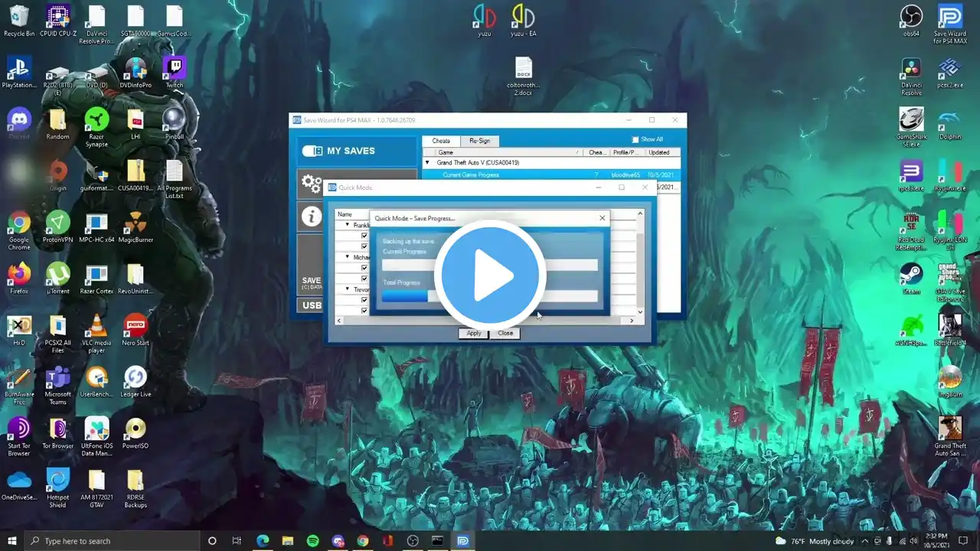Viewport: 980px width, 551px height.
Task: Select the Hotspot Shield desktop icon
Action: coord(58,487)
